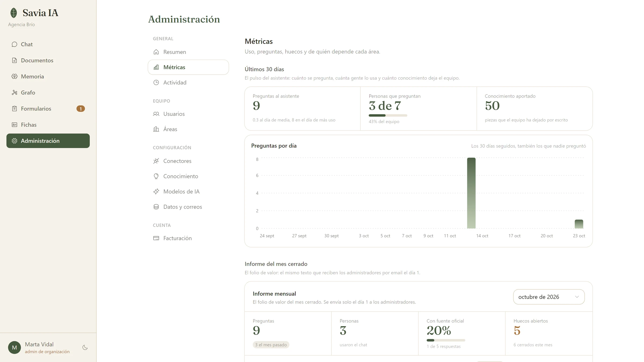Click the small 23 oct chart bar
Screen dimensions: 644x362
579,224
